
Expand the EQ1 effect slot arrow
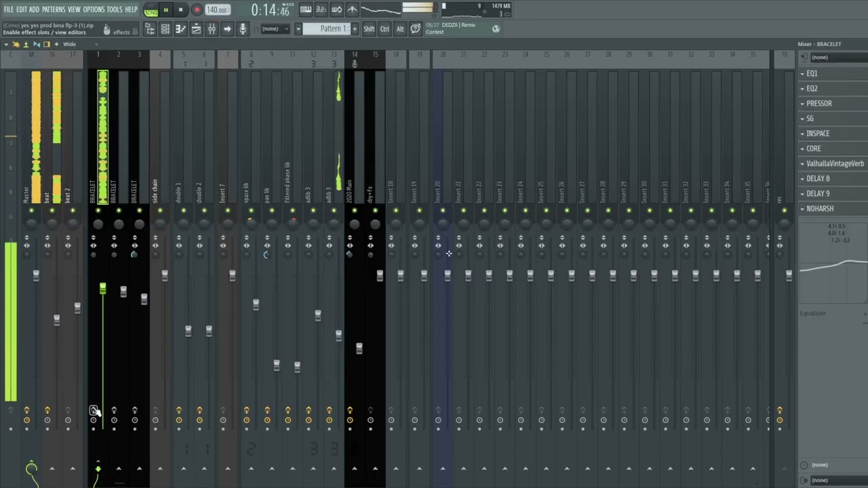[x=803, y=73]
